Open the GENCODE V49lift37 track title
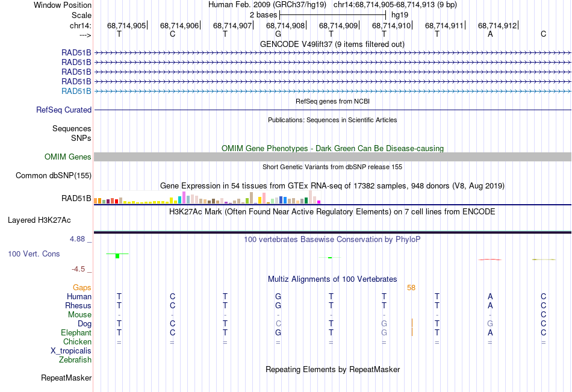Screen dimensions: 572x392 click(x=332, y=44)
